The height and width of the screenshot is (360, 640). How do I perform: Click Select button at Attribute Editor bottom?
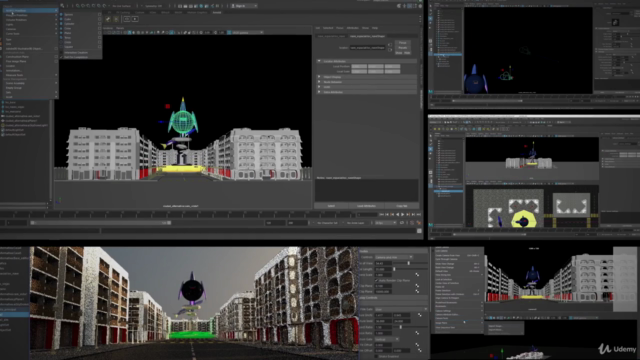pyautogui.click(x=331, y=206)
